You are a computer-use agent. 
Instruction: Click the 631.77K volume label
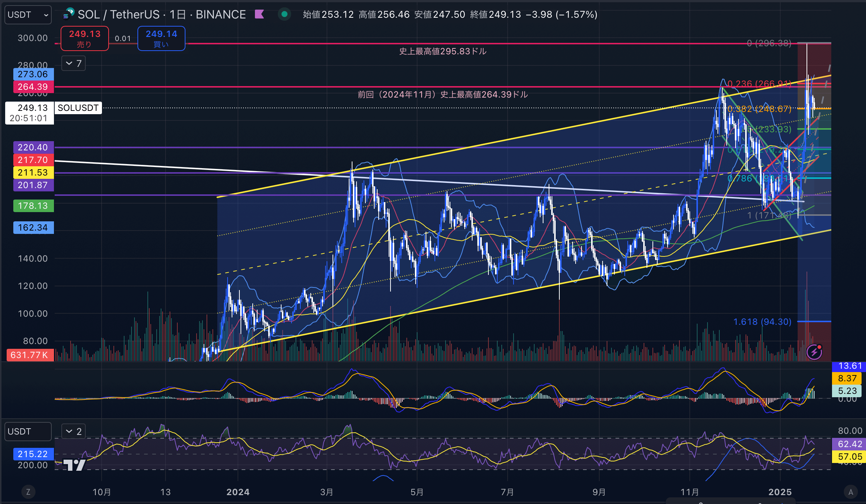(30, 355)
